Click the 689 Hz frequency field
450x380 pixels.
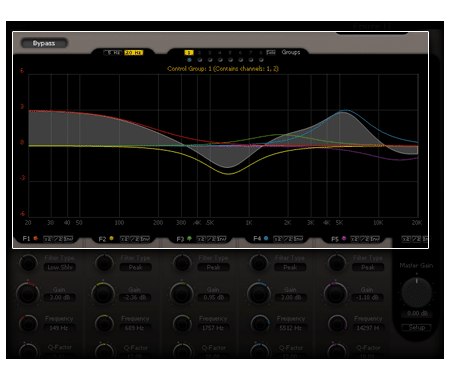[x=135, y=328]
